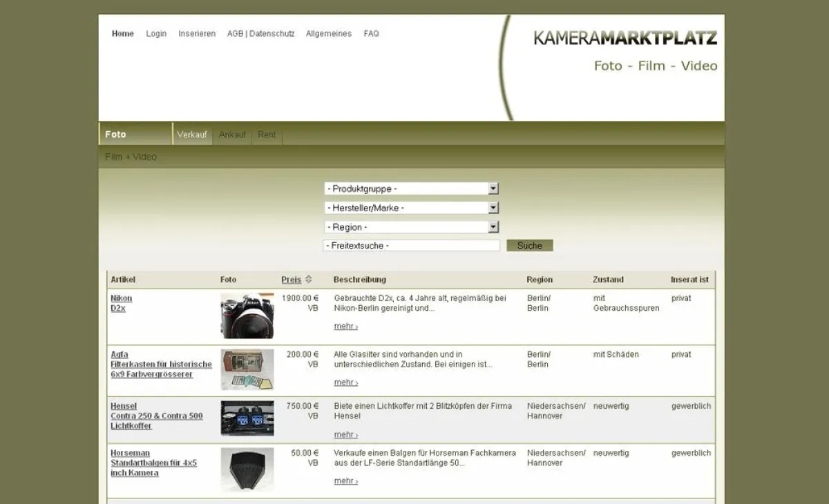Screen dimensions: 829x504
Task: Open the Rent tab
Action: click(267, 134)
